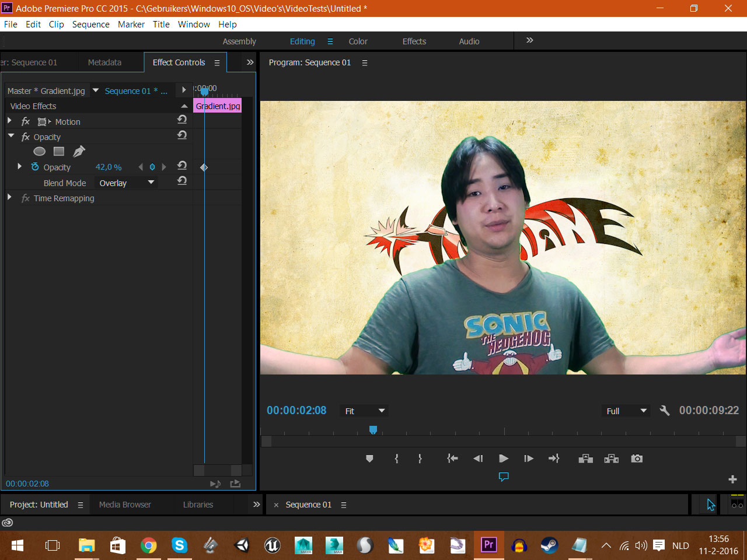
Task: Click the Extract icon in the Program monitor
Action: pos(611,459)
